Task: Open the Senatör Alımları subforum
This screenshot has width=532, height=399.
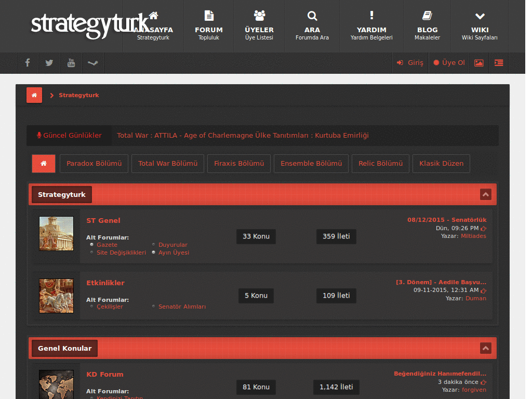Action: (x=182, y=307)
